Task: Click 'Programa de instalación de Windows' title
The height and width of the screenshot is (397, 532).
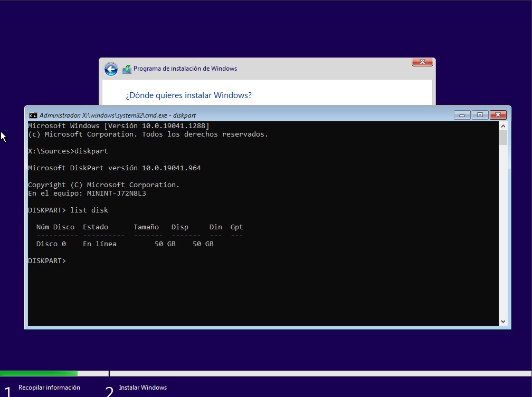Action: (x=185, y=69)
